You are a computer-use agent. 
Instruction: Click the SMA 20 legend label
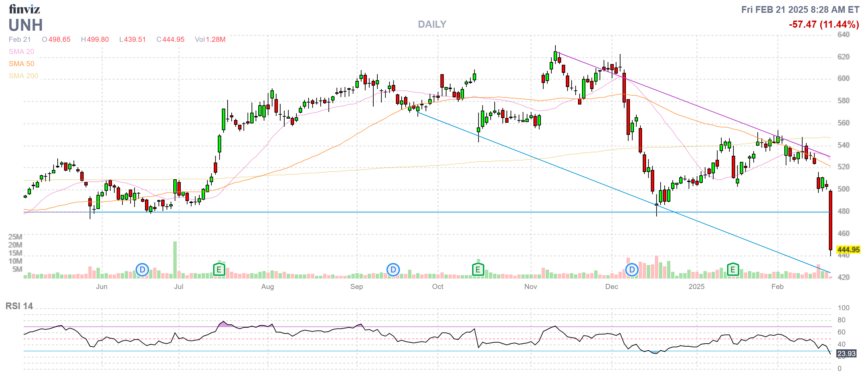(21, 52)
